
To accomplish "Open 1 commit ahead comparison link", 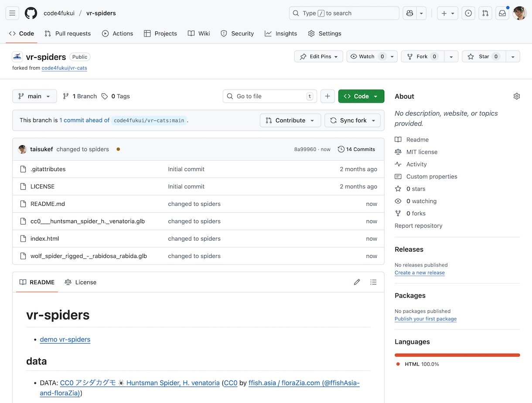I will [x=85, y=120].
